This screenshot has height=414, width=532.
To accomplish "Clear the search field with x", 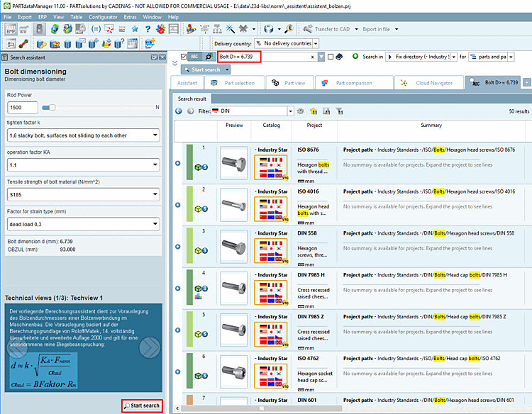I will (313, 57).
